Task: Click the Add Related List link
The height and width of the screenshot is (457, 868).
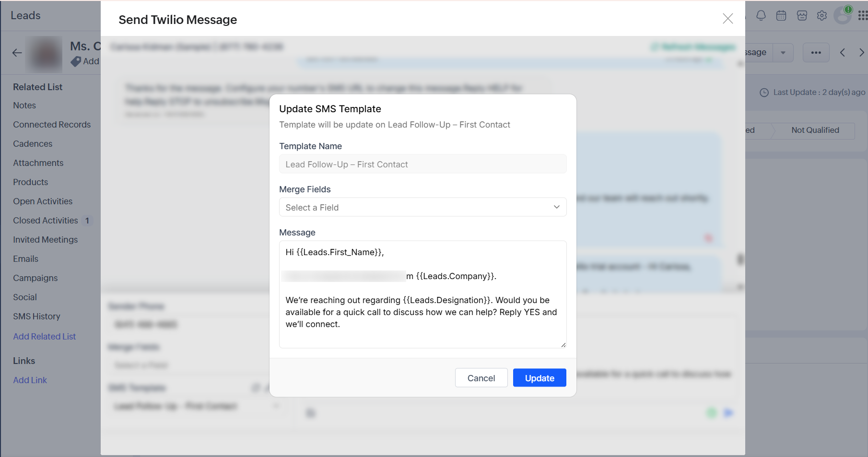Action: (45, 337)
